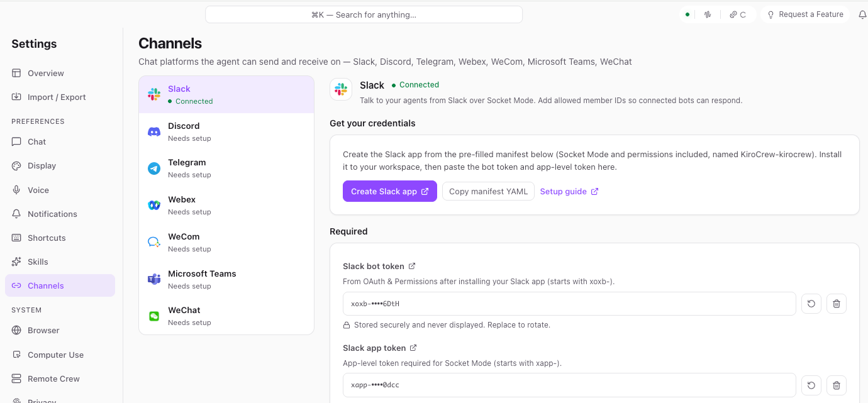Click the Discord logo icon

point(154,131)
